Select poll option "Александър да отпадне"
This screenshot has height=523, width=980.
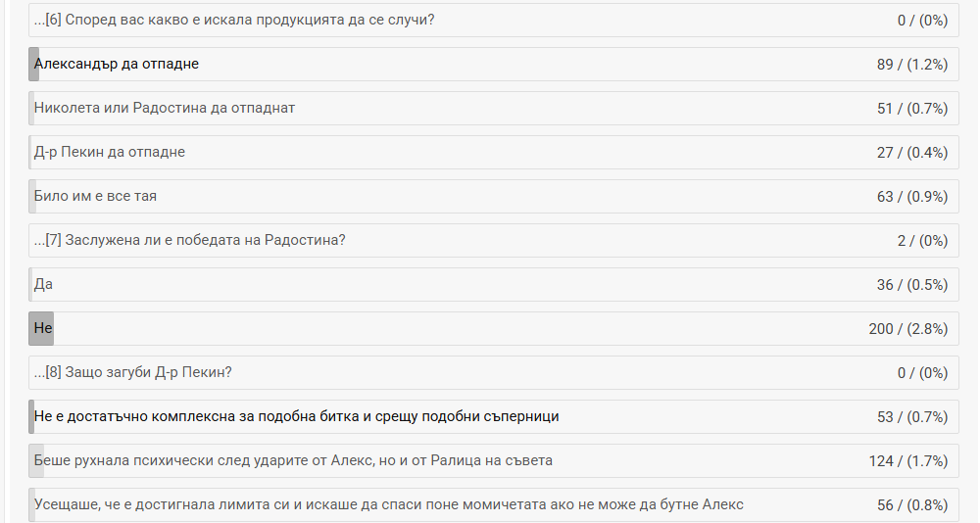117,65
